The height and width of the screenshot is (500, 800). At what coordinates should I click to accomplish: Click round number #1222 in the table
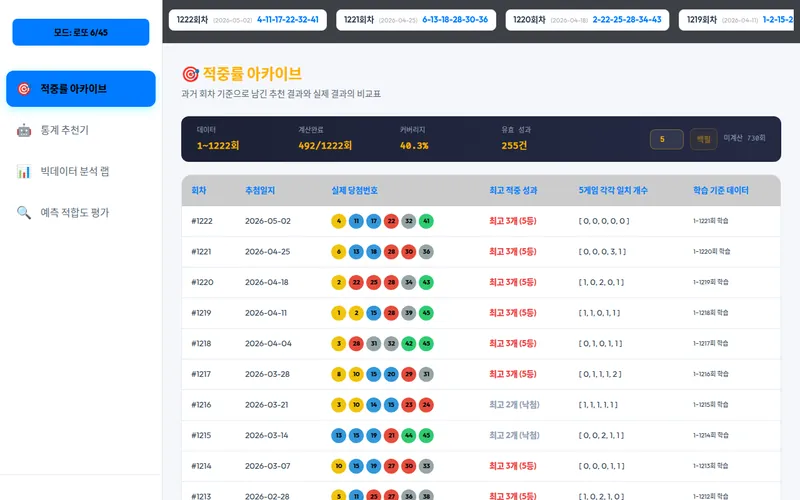click(202, 221)
